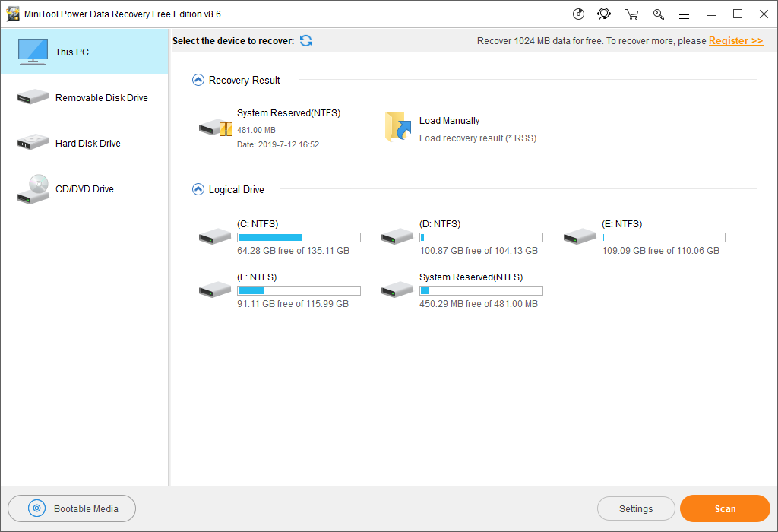Click 100.87 GB free of 104.13 GB text

pos(479,251)
